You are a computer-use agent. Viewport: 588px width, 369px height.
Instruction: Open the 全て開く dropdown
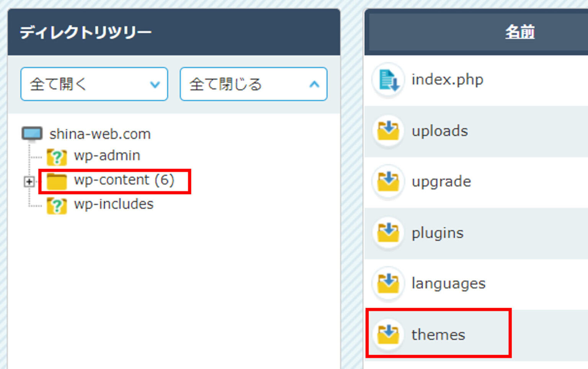(x=94, y=84)
